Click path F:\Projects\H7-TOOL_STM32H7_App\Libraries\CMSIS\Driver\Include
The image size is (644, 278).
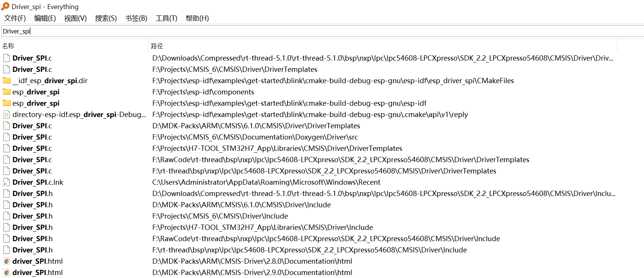pos(262,227)
